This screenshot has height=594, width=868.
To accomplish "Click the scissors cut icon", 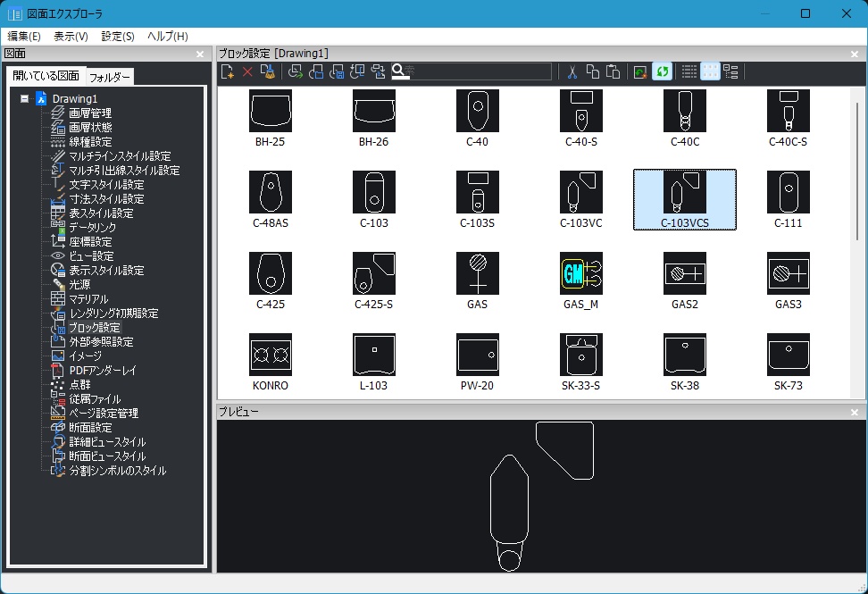I will (572, 71).
